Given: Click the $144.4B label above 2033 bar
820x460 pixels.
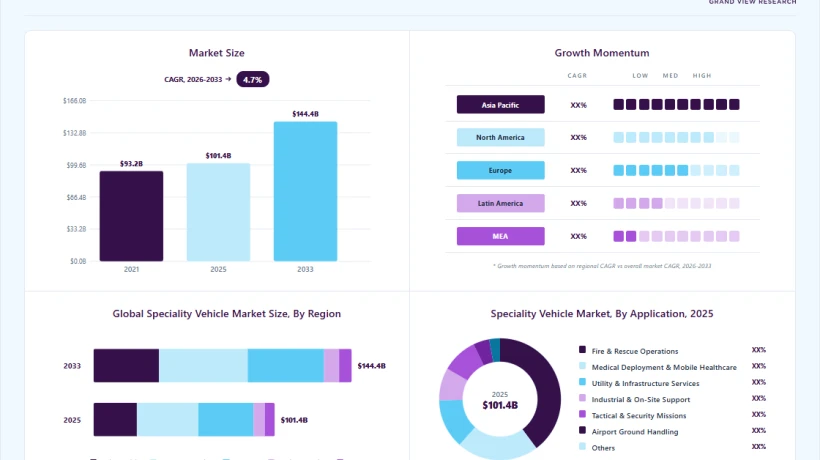Looking at the screenshot, I should [305, 114].
